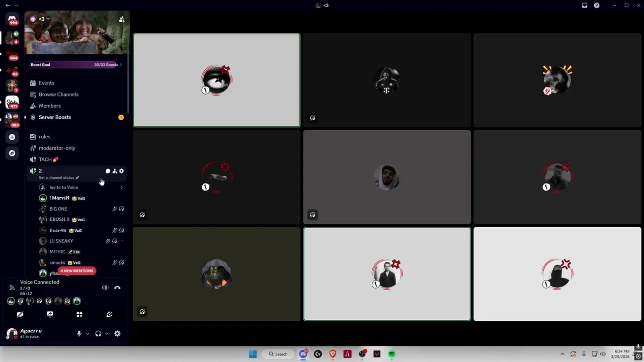Open Windows Start menu
Screen dimensions: 644x362
[253, 354]
